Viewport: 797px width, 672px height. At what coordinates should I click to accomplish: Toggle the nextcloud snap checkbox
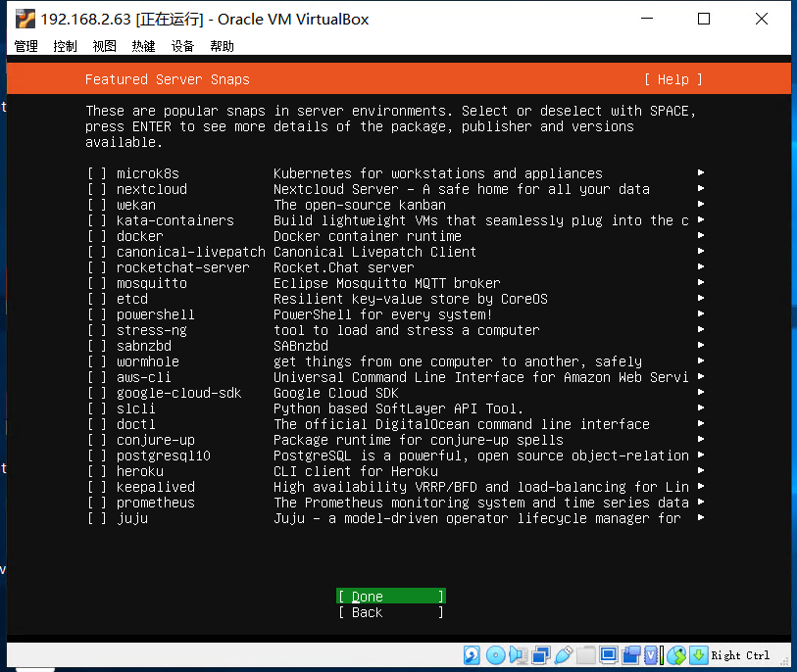point(97,189)
